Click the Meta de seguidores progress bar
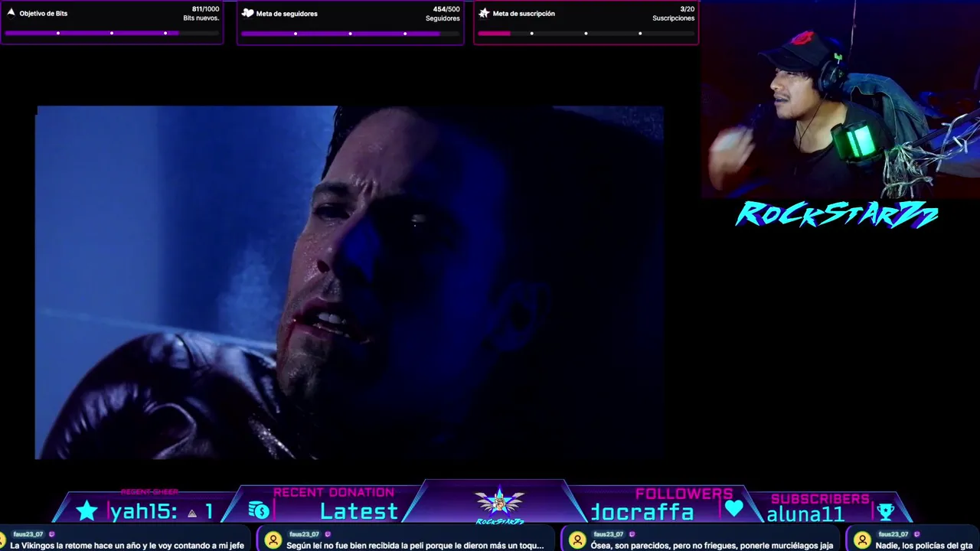This screenshot has height=551, width=980. click(350, 33)
